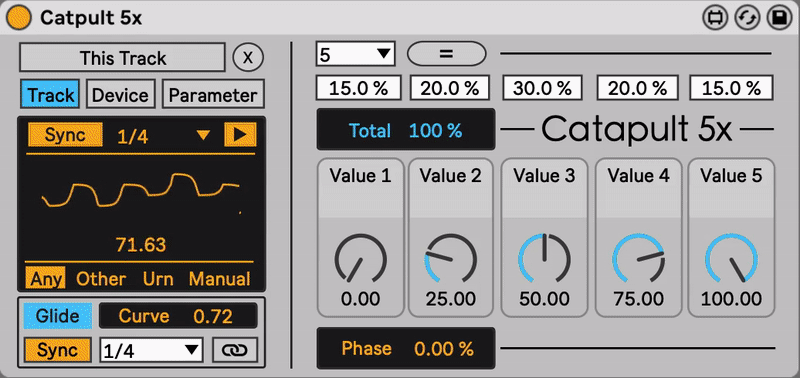Toggle the lower Sync button beside 1/4
The height and width of the screenshot is (378, 800).
[x=58, y=350]
